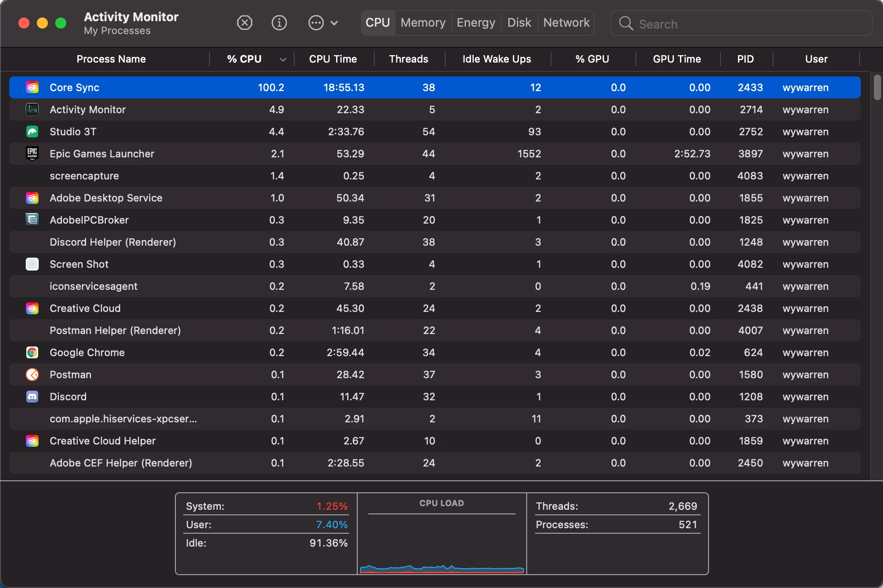The height and width of the screenshot is (588, 883).
Task: Select Adobe CEF Helper (Renderer) name
Action: point(121,463)
